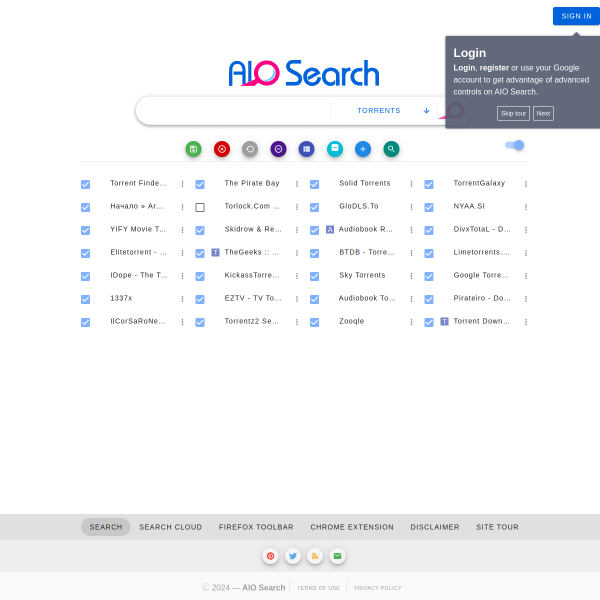Click the Skidrow & Re... site name
Screen dimensions: 600x600
[253, 229]
